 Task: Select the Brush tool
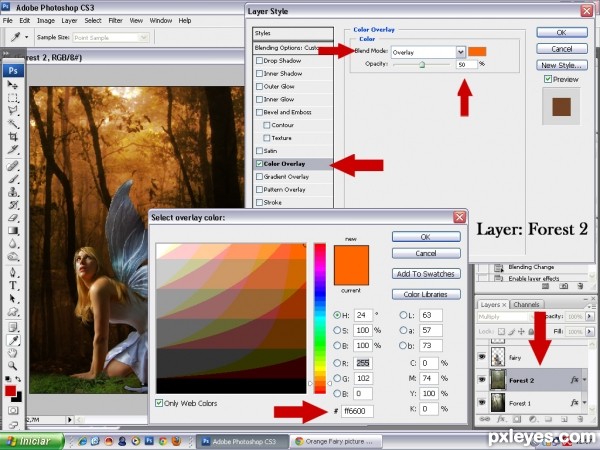13,179
